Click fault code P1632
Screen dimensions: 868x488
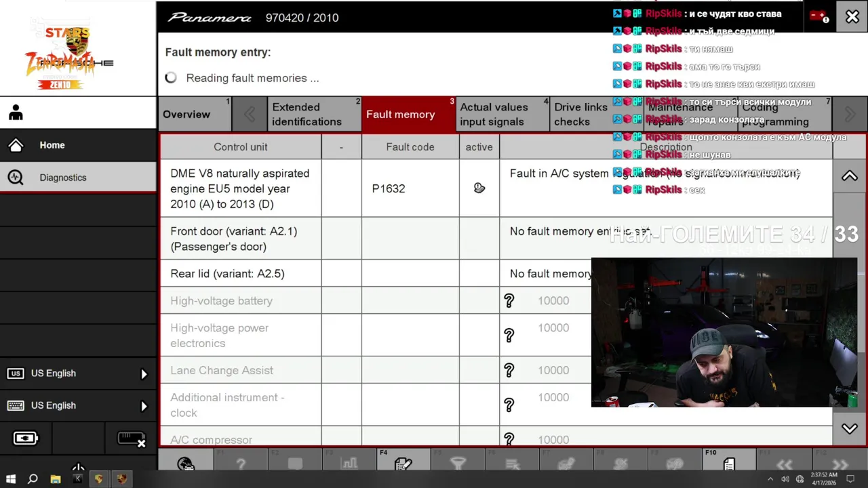[389, 188]
